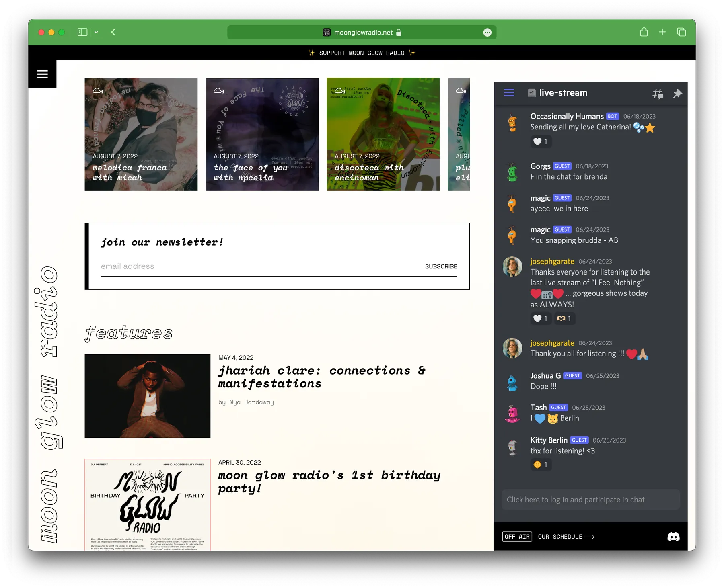Screen dimensions: 724x588
Task: Click the pin icon in the live-stream header
Action: 677,93
